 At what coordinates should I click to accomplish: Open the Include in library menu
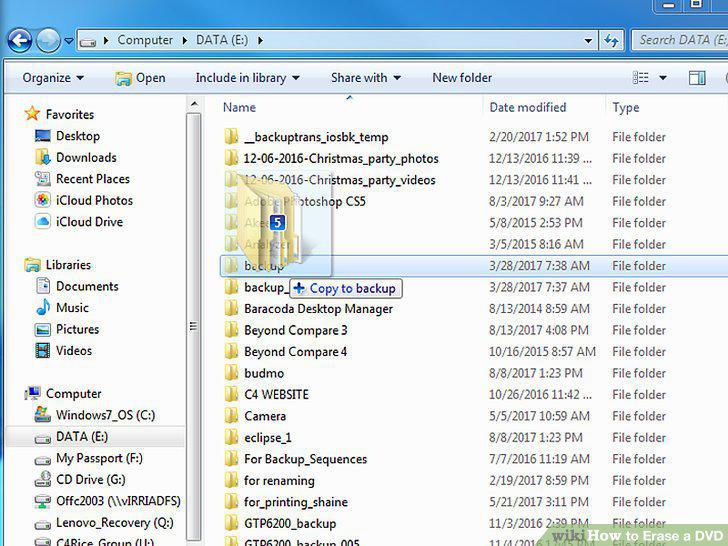(247, 78)
